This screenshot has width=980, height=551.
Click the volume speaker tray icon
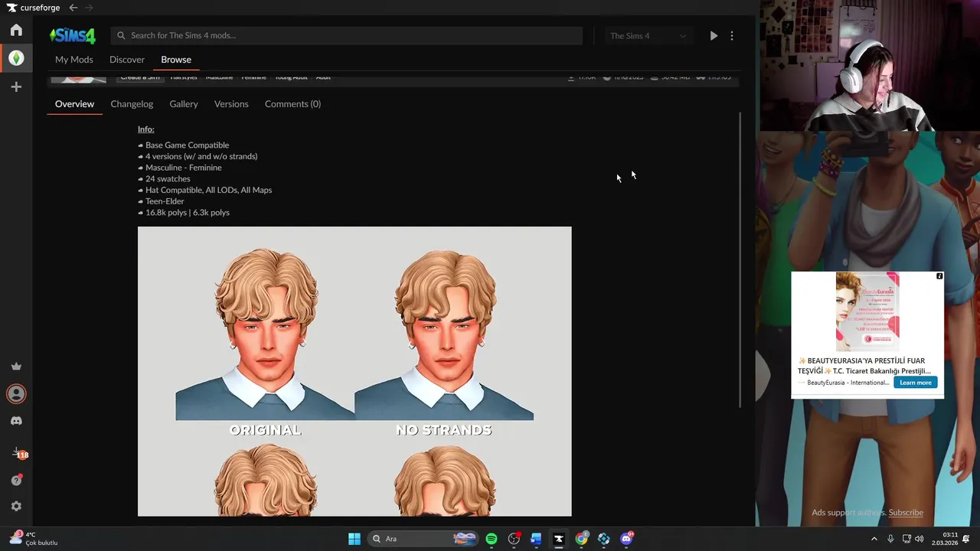[919, 539]
